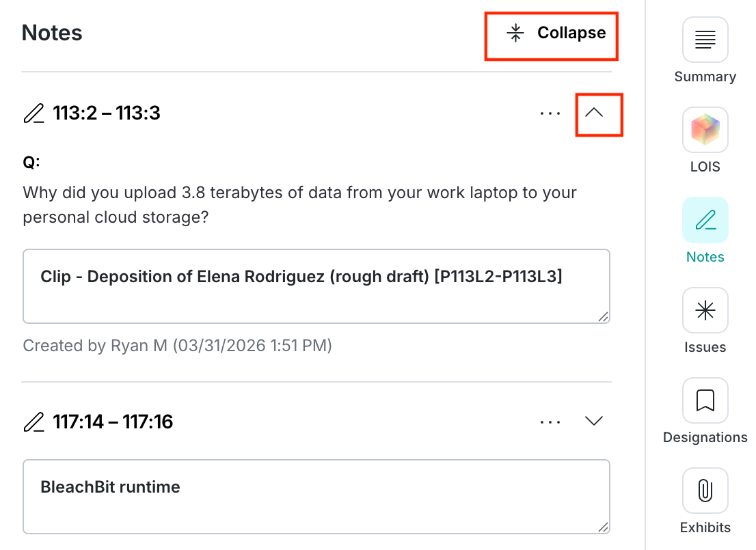This screenshot has height=550, width=756.
Task: Click the 117:14 – 117:16 page-line heading
Action: point(113,422)
